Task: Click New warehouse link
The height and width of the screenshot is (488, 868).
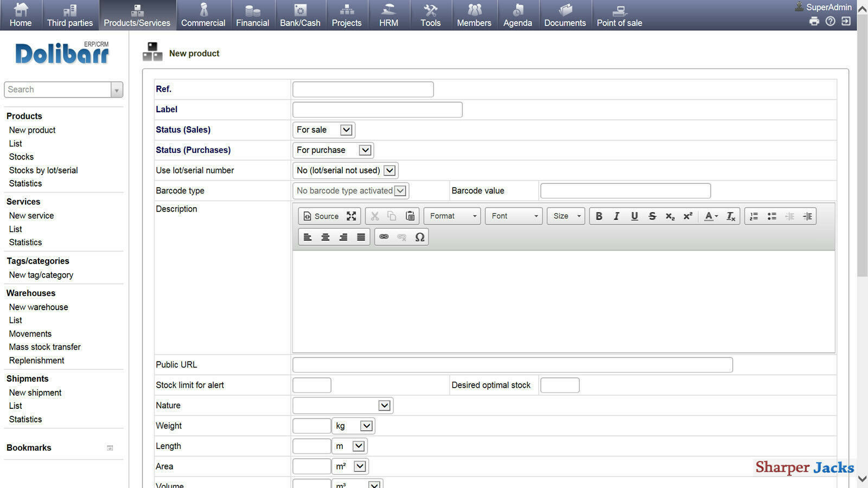Action: click(39, 307)
